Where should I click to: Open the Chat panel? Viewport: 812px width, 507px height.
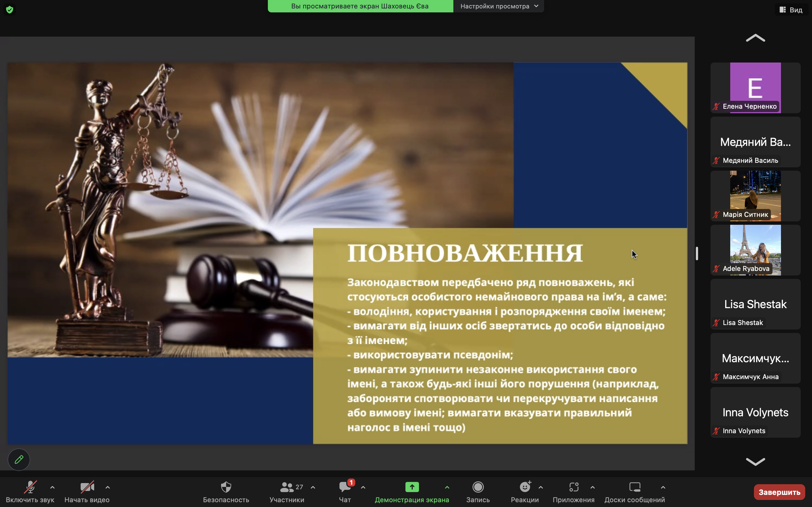click(x=345, y=492)
